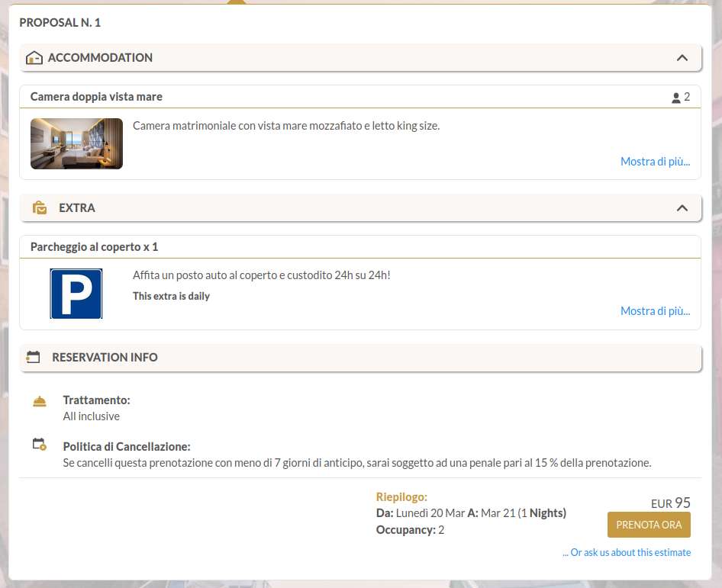722x588 pixels.
Task: Click the 'Occupancy: 2' line
Action: click(410, 530)
